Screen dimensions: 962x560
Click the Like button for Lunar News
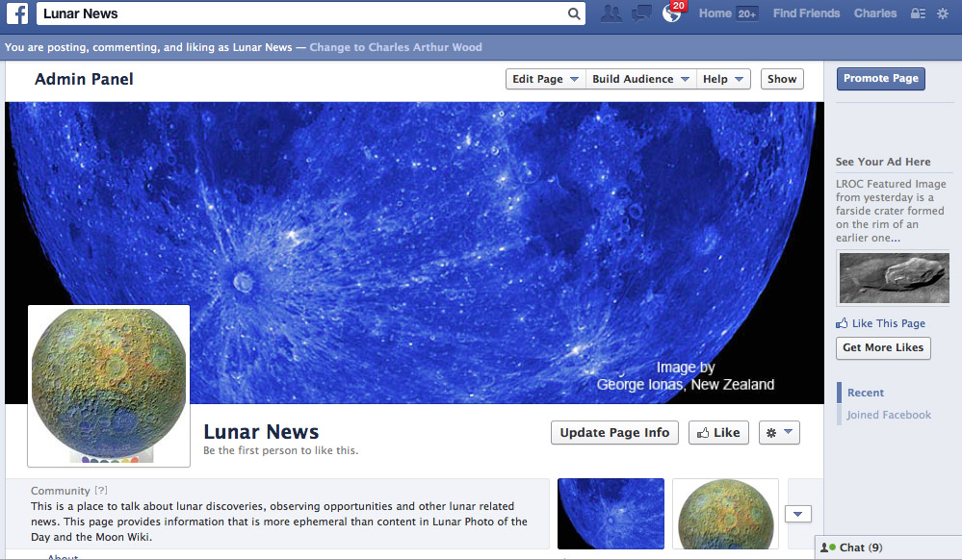coord(718,432)
